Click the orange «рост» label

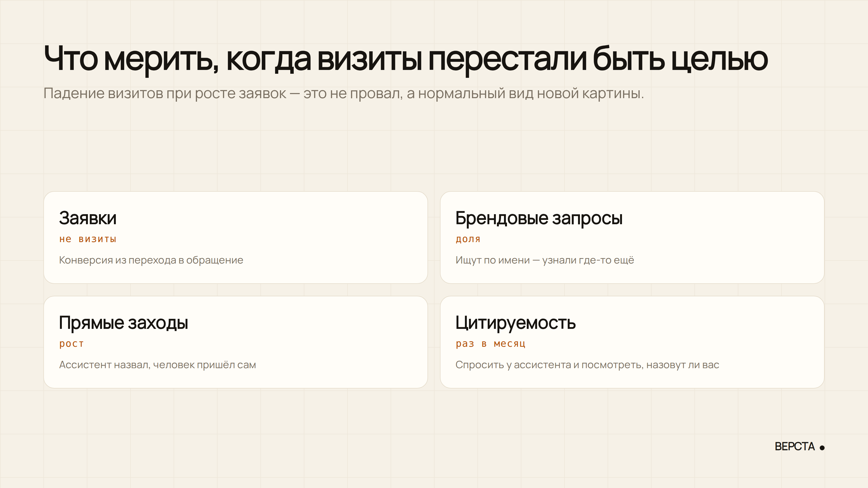pyautogui.click(x=71, y=344)
